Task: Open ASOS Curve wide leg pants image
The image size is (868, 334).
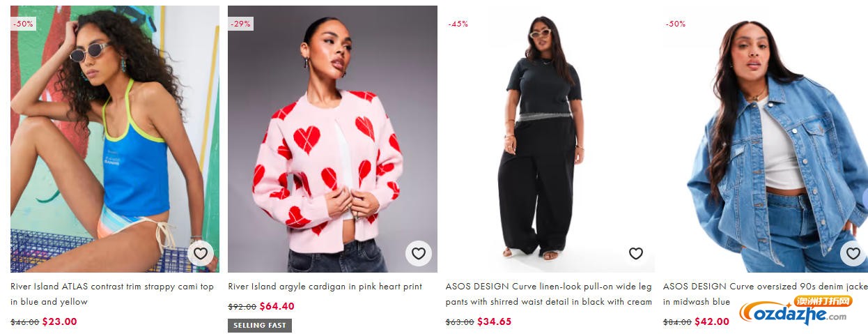Action: (x=550, y=139)
